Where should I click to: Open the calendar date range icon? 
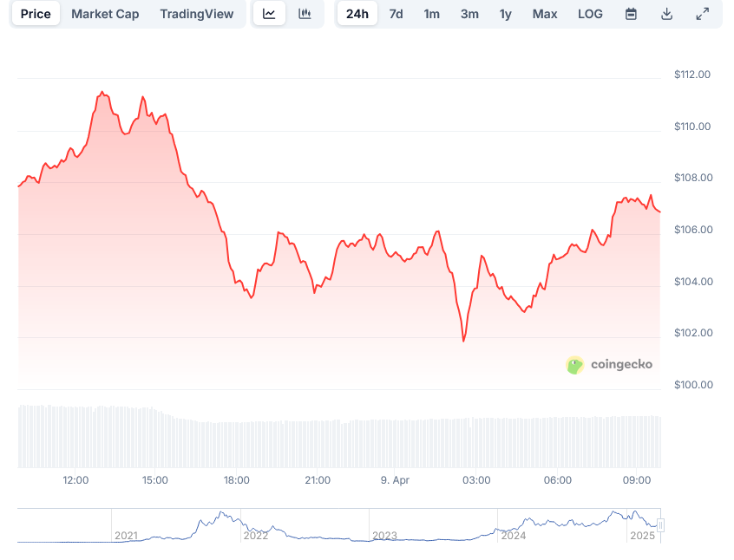click(631, 14)
